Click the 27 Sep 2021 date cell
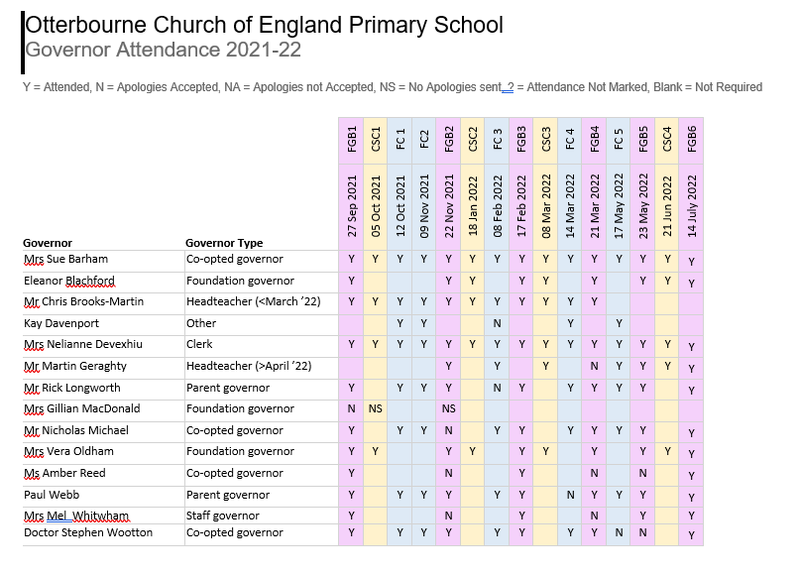Image resolution: width=800 pixels, height=575 pixels. 351,207
